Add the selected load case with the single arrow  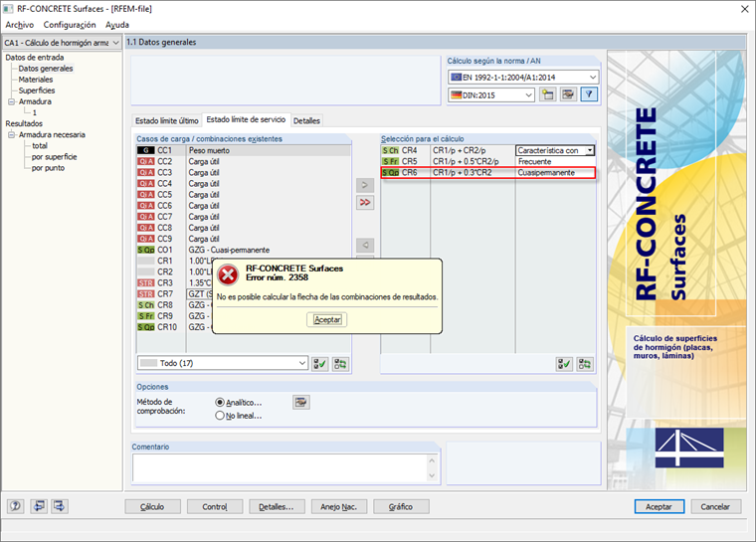coord(365,185)
